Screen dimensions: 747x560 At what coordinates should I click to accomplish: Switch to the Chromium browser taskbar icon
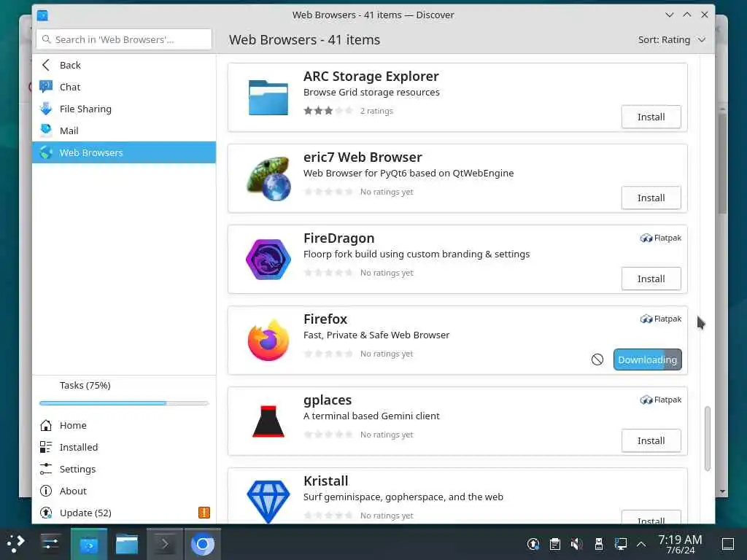[203, 544]
